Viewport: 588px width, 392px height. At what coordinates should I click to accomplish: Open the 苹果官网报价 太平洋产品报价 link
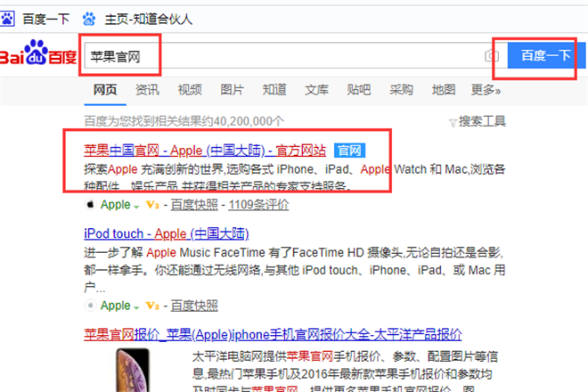point(273,334)
